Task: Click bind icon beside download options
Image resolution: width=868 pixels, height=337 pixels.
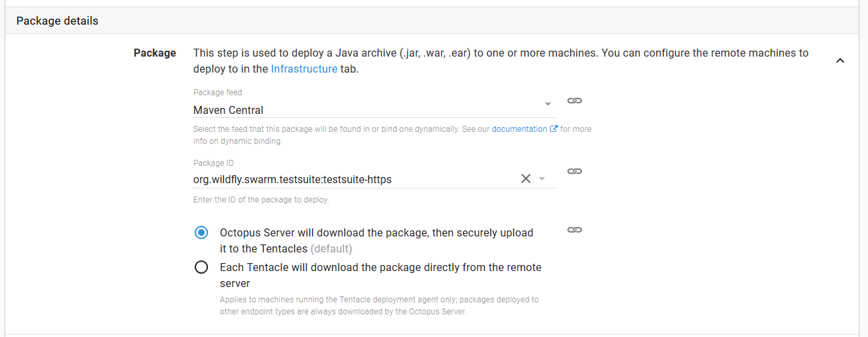Action: [x=574, y=230]
